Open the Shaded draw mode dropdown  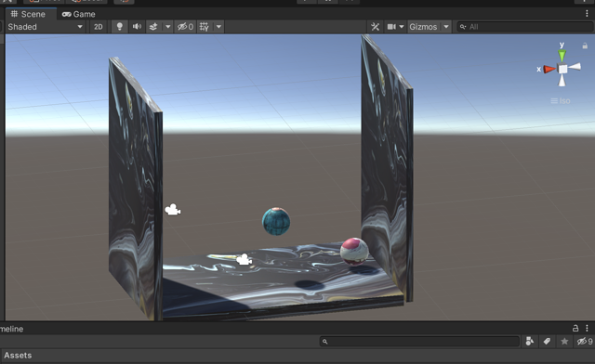[45, 27]
